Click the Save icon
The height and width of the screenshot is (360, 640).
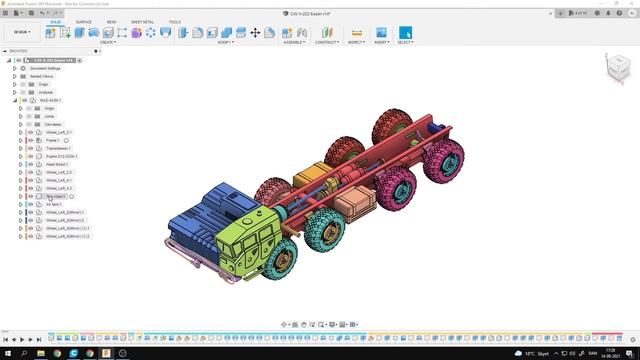(31, 13)
